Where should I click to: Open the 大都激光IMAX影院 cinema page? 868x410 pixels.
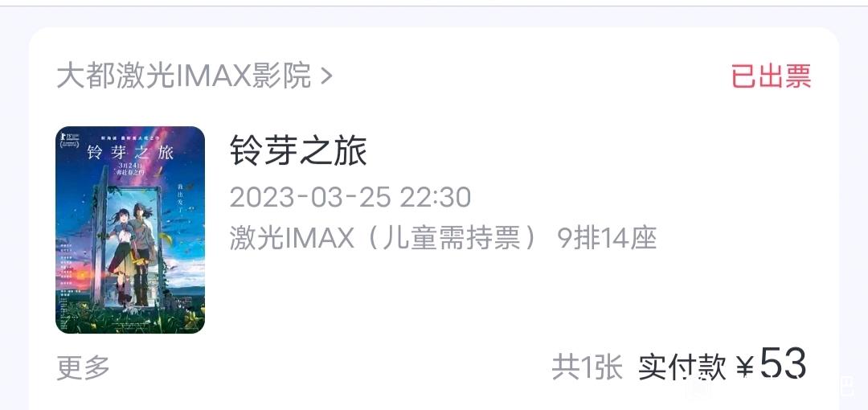(184, 76)
